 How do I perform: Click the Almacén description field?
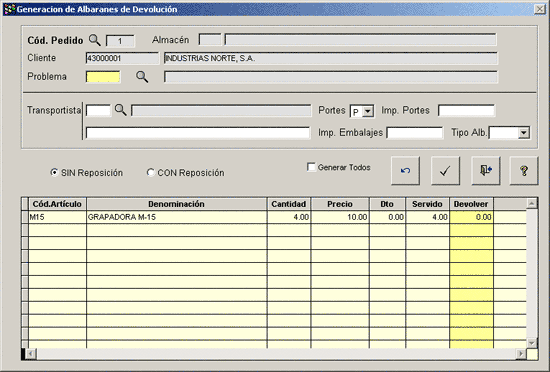point(361,40)
